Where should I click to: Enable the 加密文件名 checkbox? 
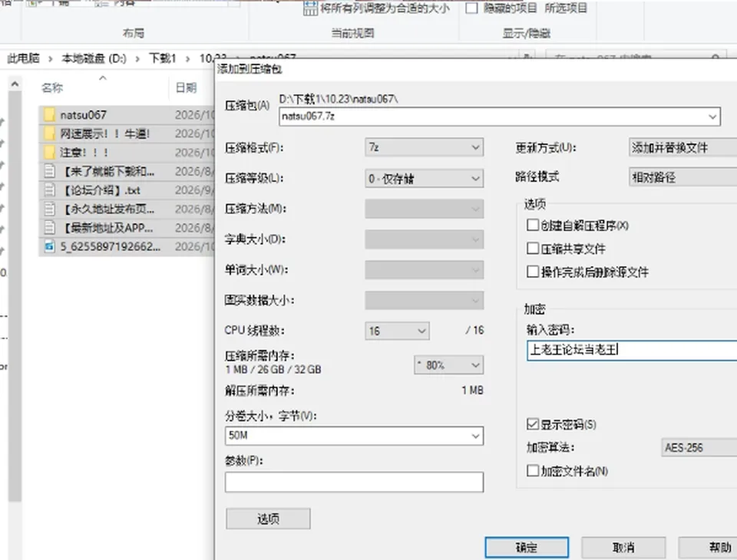coord(533,470)
